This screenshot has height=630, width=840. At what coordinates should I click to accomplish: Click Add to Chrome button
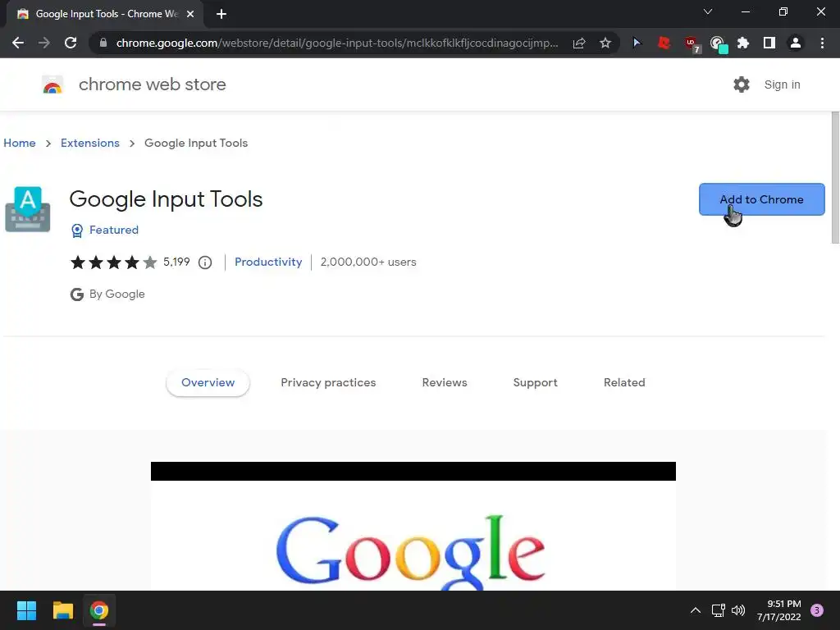click(762, 199)
